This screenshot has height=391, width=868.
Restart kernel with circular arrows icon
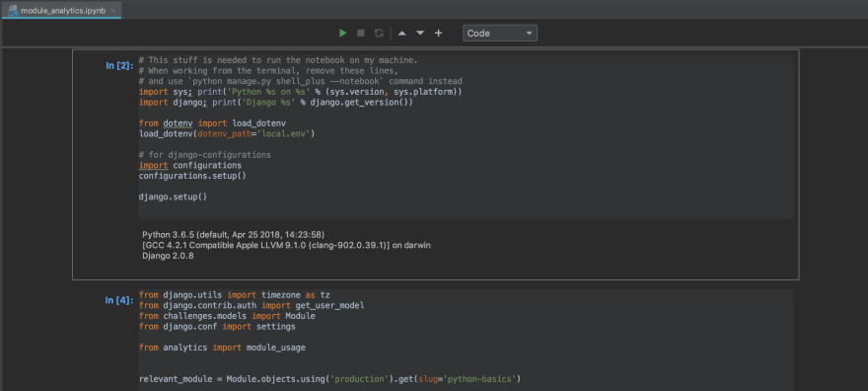point(379,34)
